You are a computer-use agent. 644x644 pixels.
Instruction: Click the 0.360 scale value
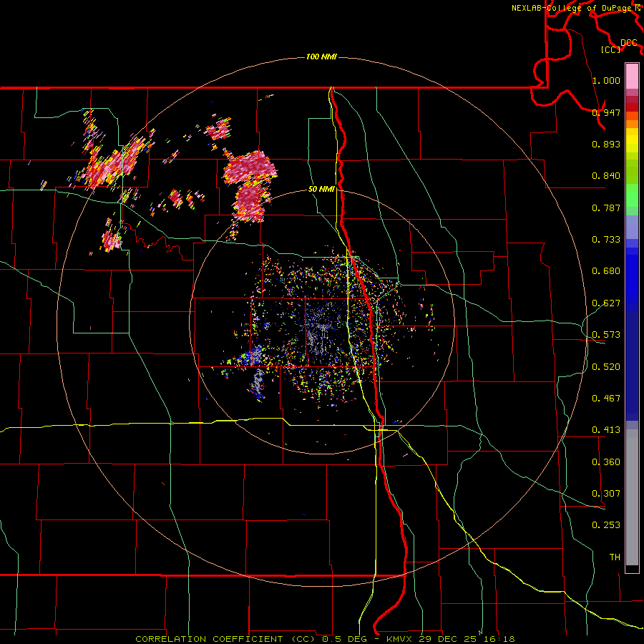[x=606, y=462]
